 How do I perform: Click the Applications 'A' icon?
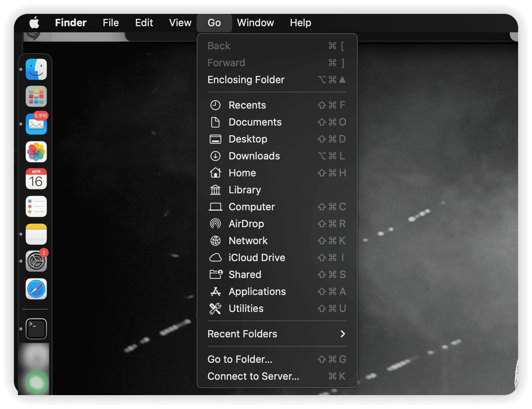pos(215,292)
